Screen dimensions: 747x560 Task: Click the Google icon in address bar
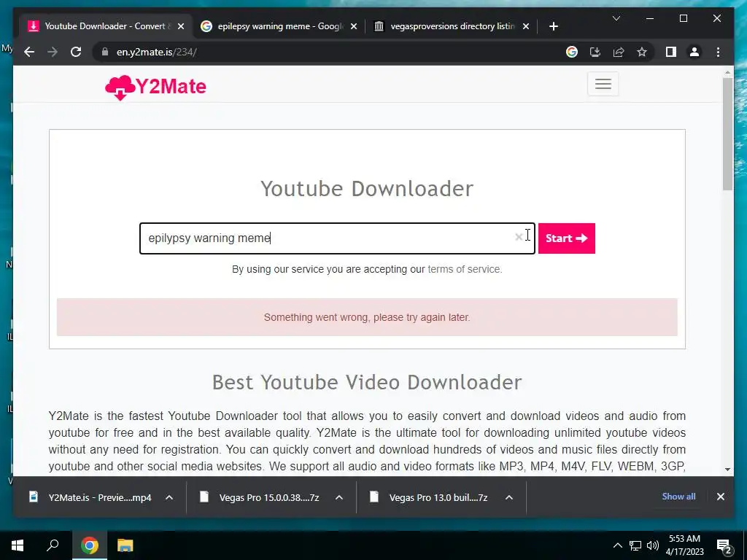click(572, 52)
